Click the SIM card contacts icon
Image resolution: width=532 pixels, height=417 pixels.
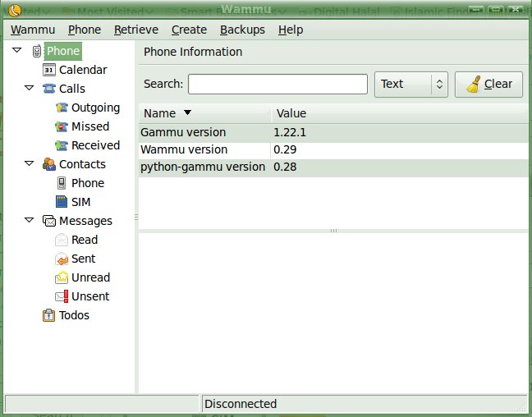(x=62, y=202)
